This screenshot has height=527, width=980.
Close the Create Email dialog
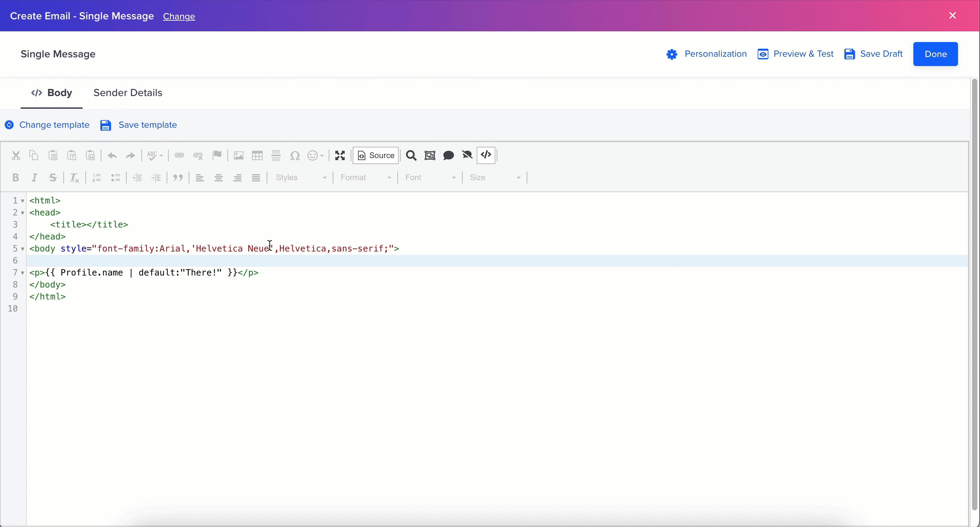point(953,16)
